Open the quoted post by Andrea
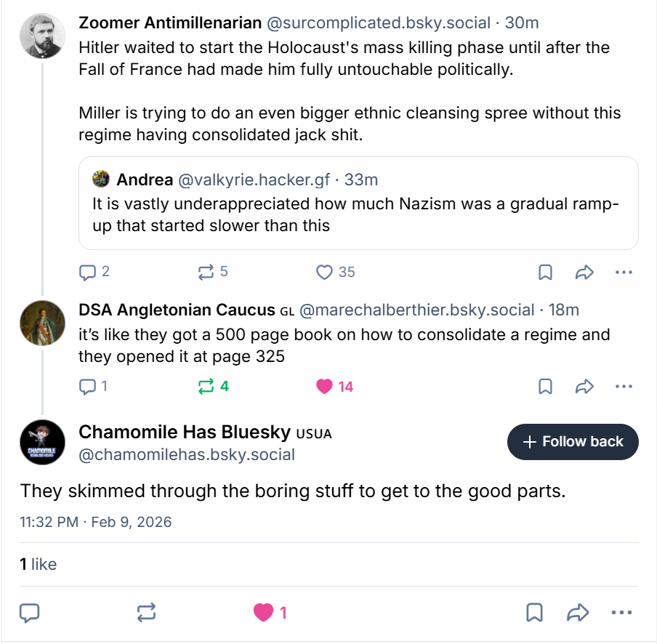The width and height of the screenshot is (657, 644). click(x=358, y=204)
